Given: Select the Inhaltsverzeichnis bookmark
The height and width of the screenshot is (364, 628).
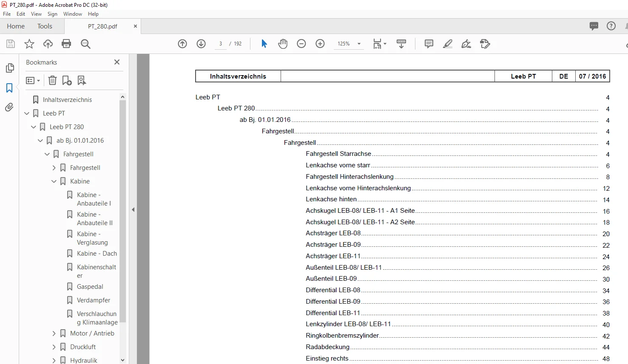Looking at the screenshot, I should tap(67, 100).
